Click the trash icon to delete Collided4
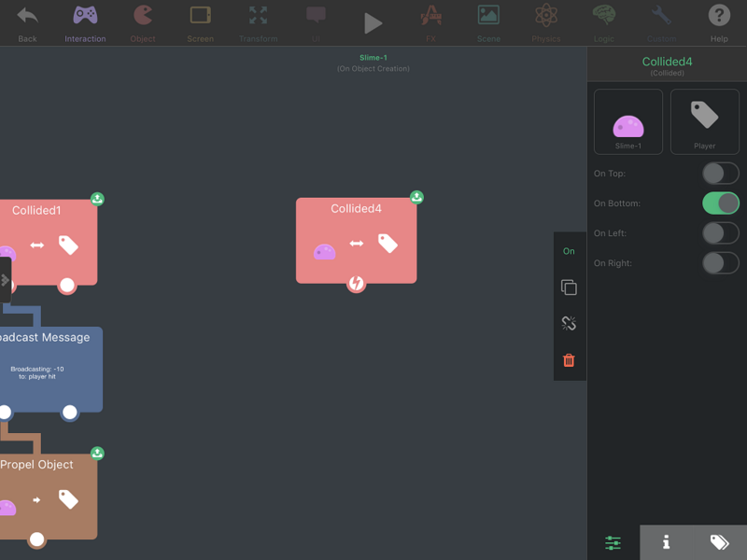 click(x=569, y=360)
